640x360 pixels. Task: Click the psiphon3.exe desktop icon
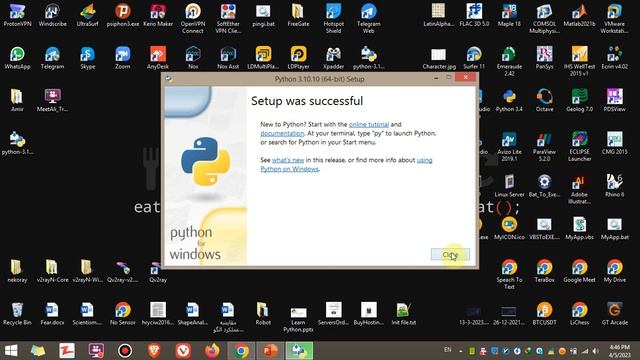122,16
